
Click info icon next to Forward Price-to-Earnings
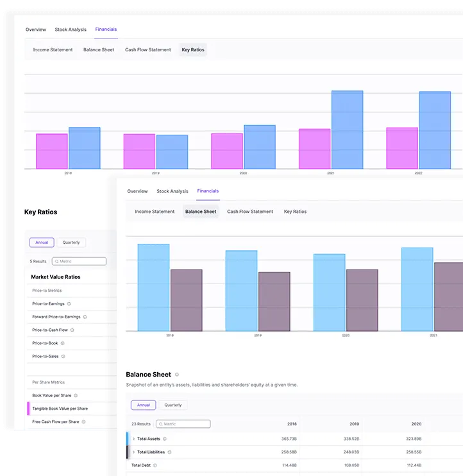click(85, 317)
